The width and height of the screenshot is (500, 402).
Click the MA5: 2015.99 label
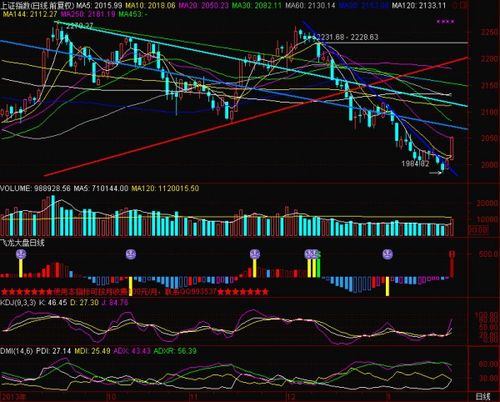coord(99,6)
